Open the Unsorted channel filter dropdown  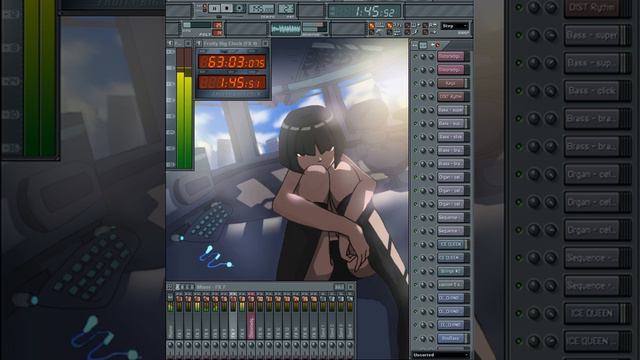tap(440, 355)
